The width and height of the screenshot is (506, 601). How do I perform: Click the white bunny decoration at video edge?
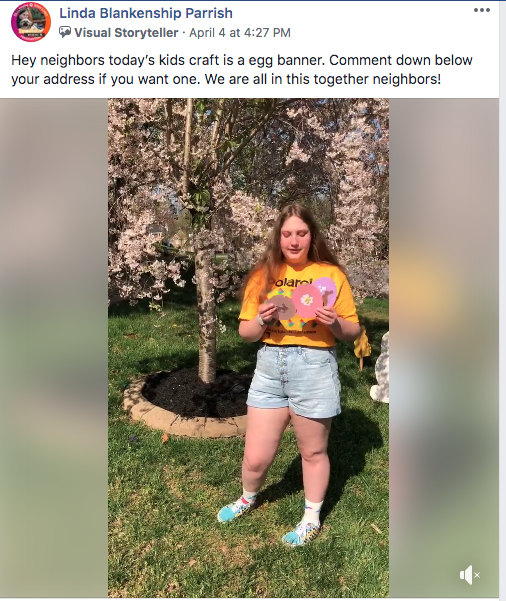coord(380,368)
